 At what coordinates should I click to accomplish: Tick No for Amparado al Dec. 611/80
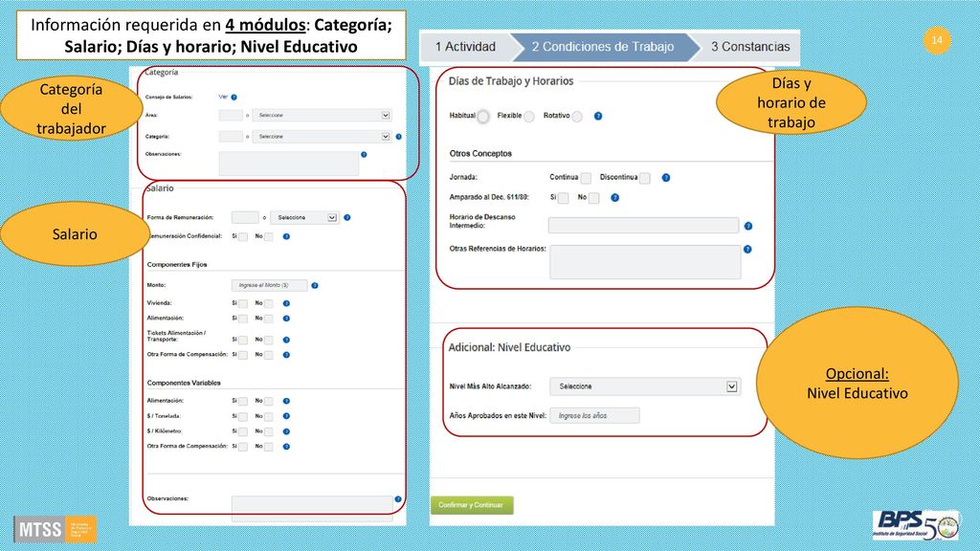[594, 199]
